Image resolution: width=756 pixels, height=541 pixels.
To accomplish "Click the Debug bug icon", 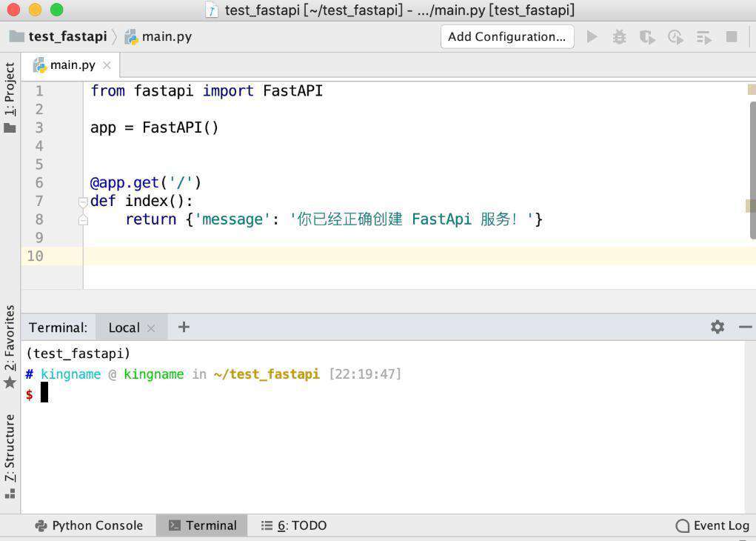I will (619, 37).
